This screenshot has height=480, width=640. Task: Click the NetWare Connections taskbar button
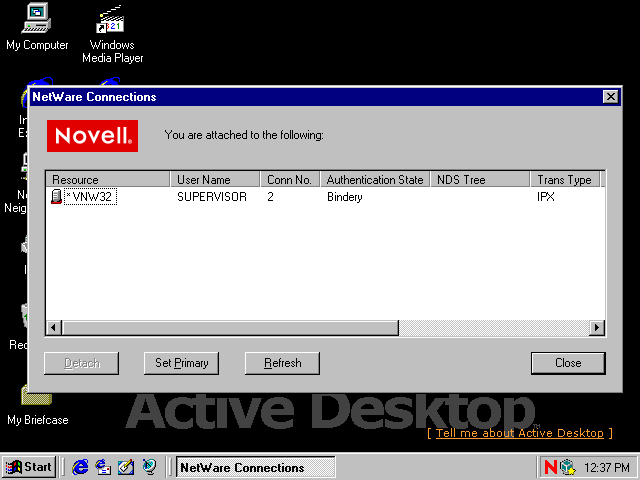256,467
